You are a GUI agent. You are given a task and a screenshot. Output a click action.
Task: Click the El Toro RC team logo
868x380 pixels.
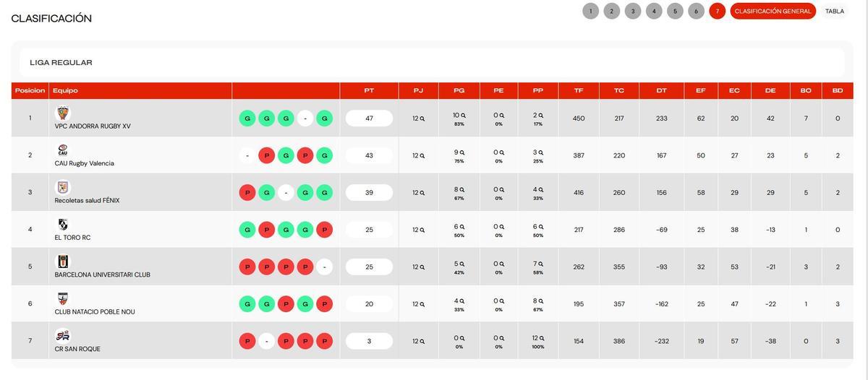63,225
